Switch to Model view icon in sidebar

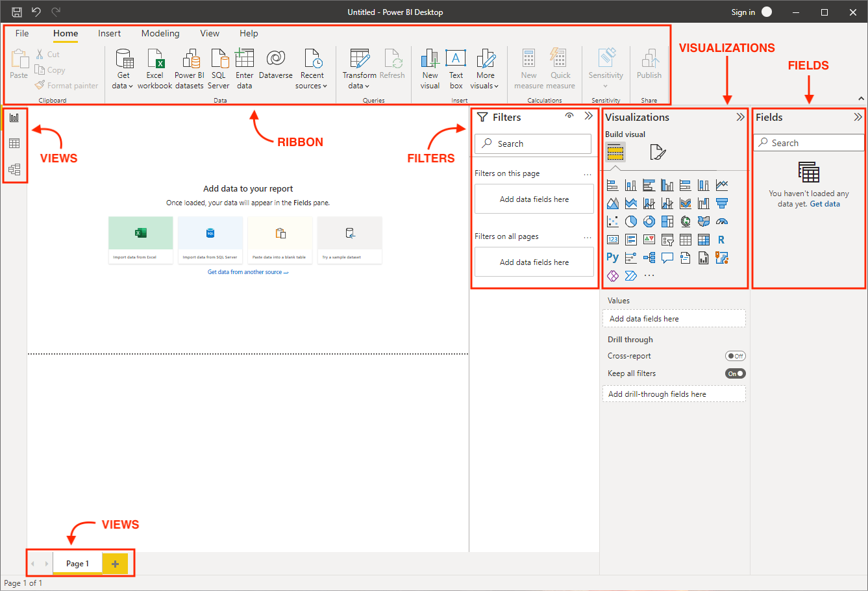coord(14,170)
